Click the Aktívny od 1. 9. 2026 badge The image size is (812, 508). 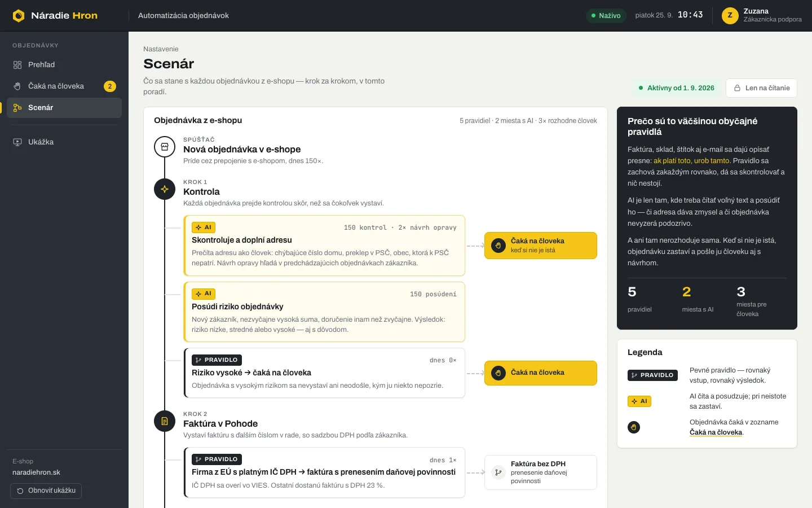pyautogui.click(x=677, y=88)
